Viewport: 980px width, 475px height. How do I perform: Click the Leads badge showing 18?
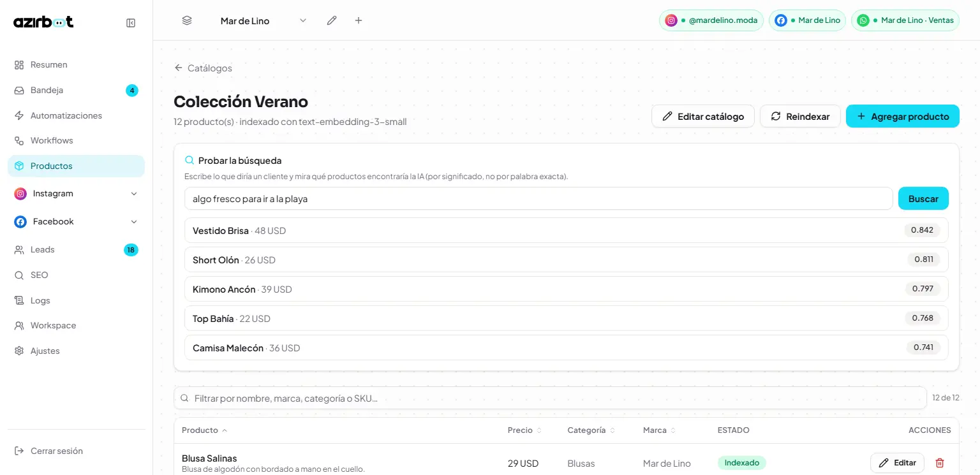(131, 250)
